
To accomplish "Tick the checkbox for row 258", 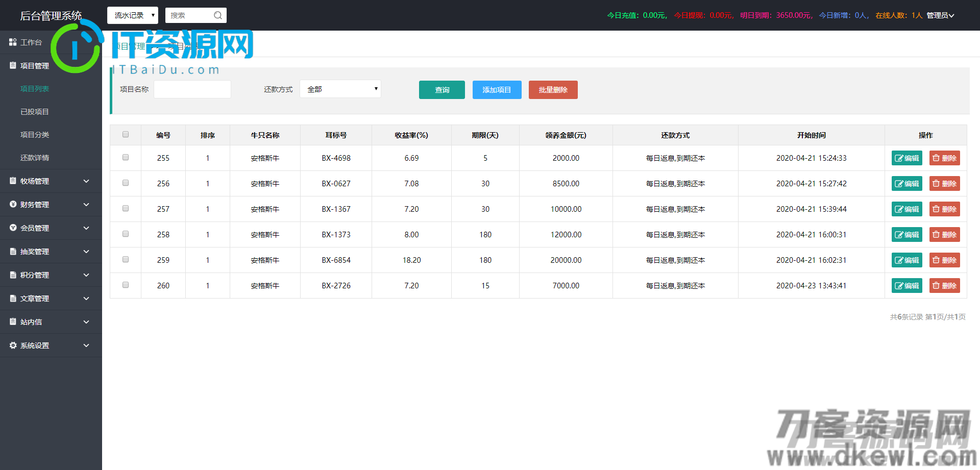I will (126, 234).
